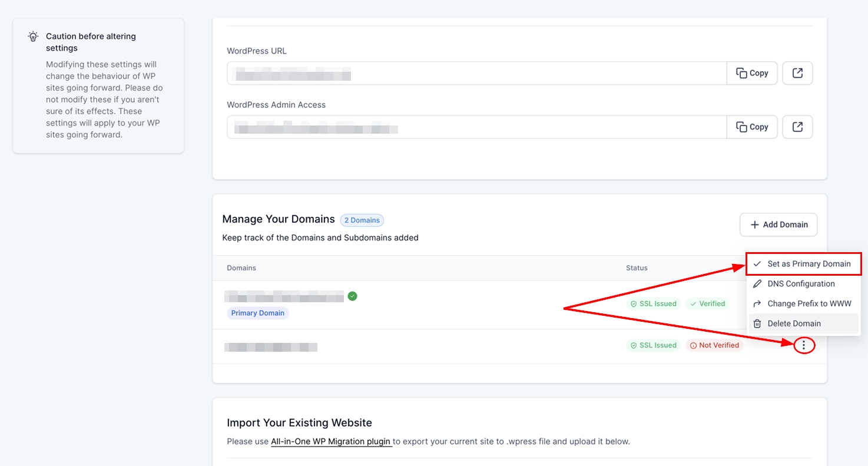868x466 pixels.
Task: Click the three-dot menu for the unverified domain
Action: [x=804, y=346]
